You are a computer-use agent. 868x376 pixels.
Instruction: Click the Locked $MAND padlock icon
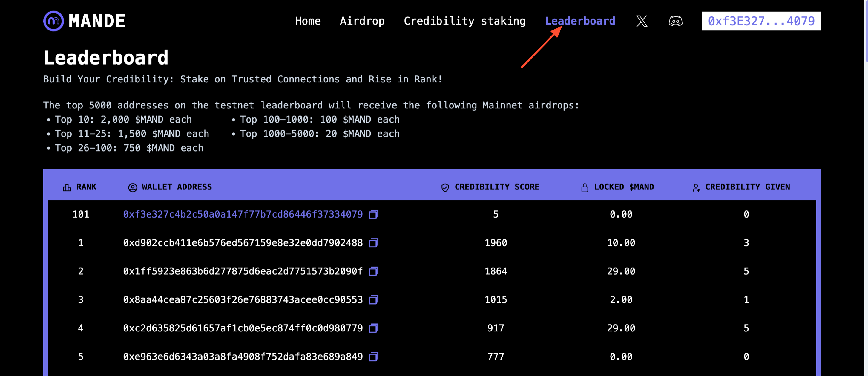click(x=585, y=187)
